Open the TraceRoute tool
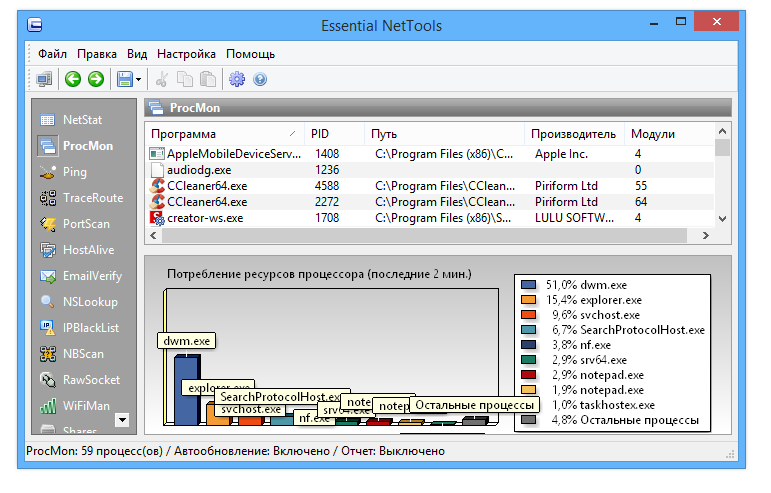This screenshot has width=771, height=493. pos(81,198)
